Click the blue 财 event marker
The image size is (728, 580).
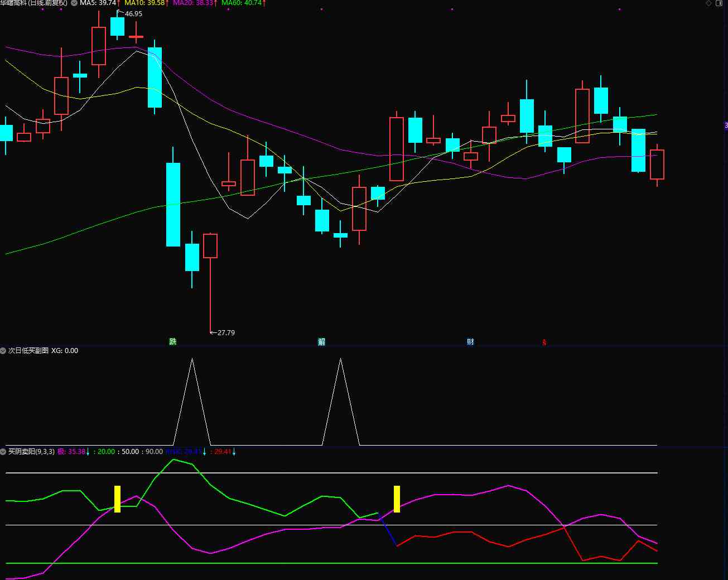pyautogui.click(x=470, y=342)
